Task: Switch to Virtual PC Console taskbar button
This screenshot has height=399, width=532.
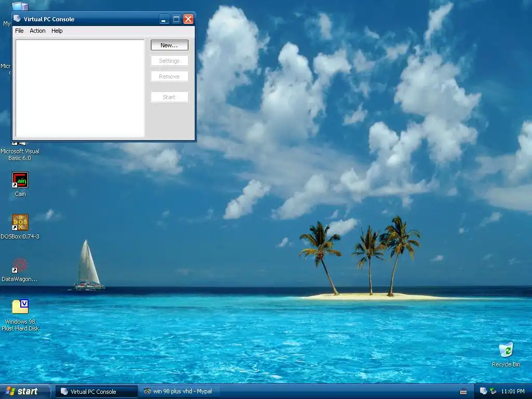Action: (97, 392)
